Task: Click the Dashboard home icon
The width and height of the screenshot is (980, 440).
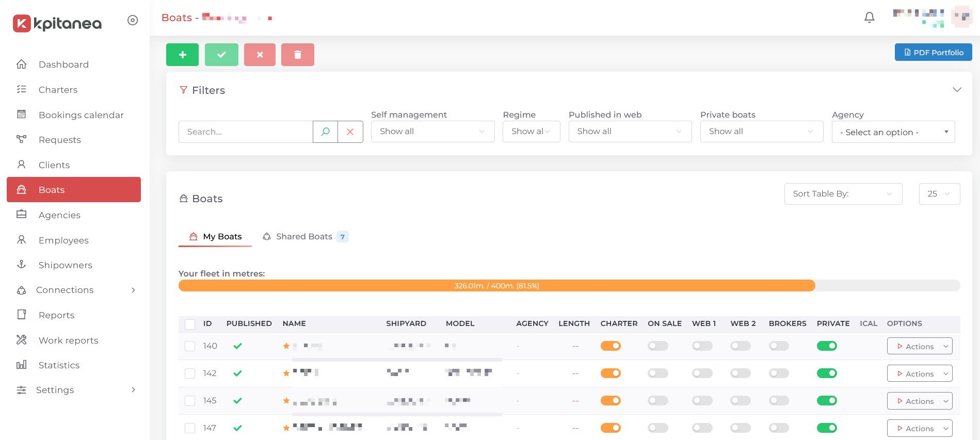Action: [x=22, y=64]
